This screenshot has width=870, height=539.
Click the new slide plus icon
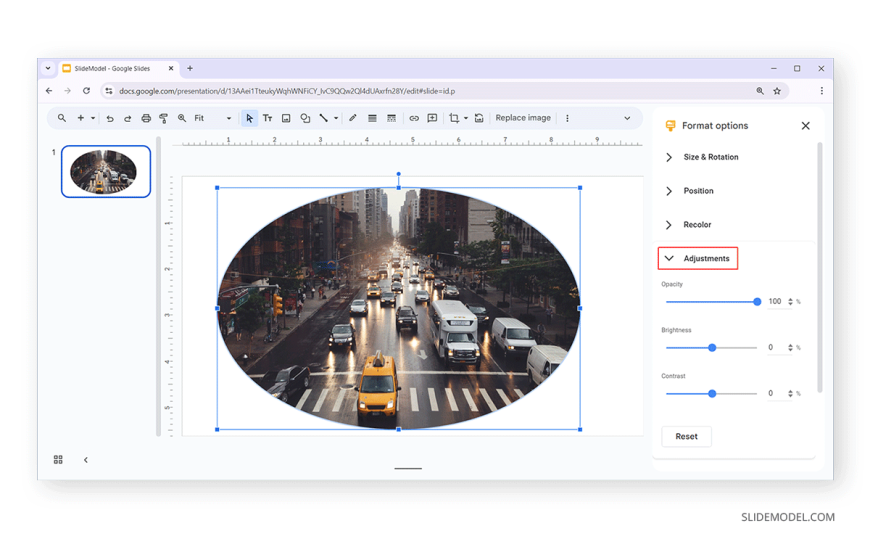(x=80, y=118)
